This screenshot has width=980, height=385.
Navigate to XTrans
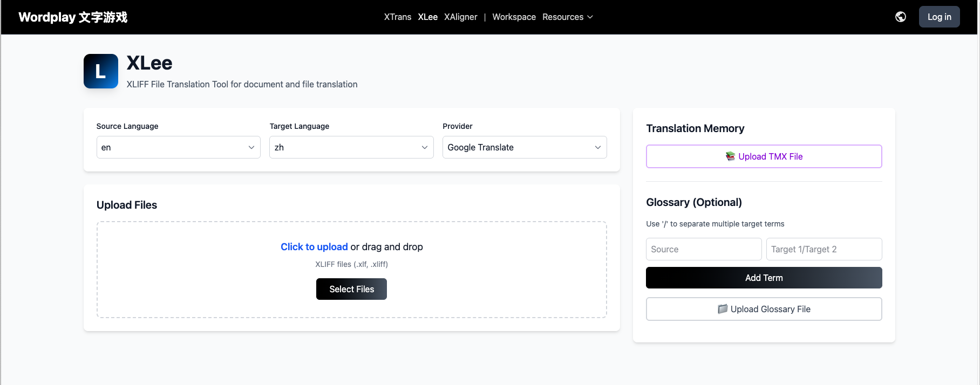click(398, 17)
